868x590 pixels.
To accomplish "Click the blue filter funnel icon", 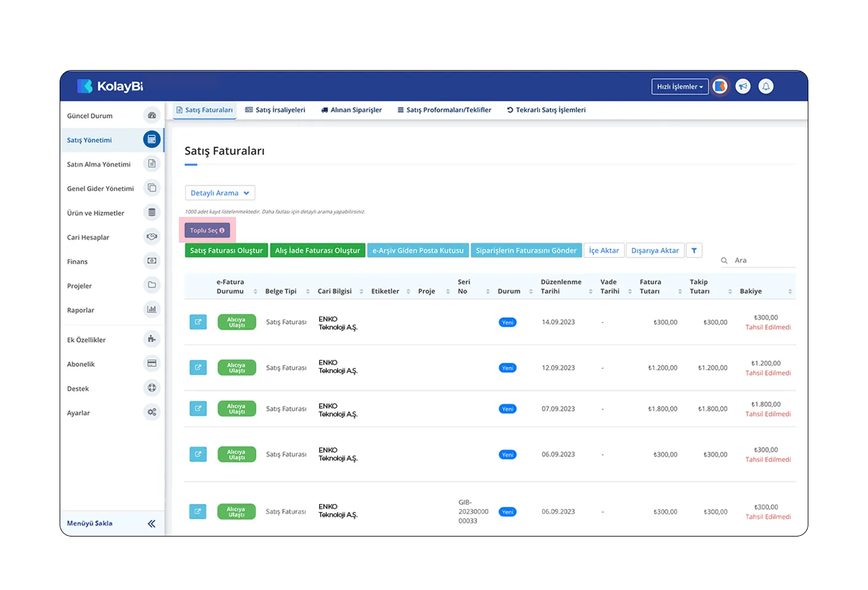I will [x=694, y=250].
